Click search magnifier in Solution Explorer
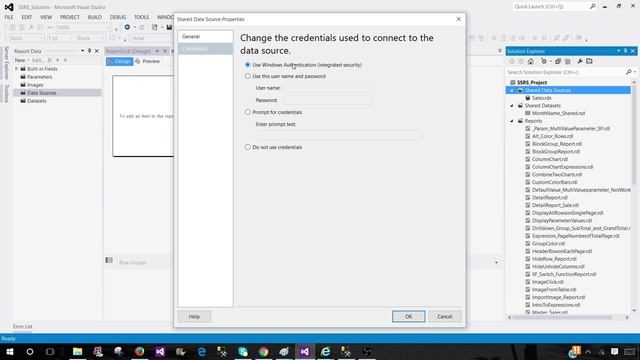The image size is (640, 360). (x=629, y=72)
